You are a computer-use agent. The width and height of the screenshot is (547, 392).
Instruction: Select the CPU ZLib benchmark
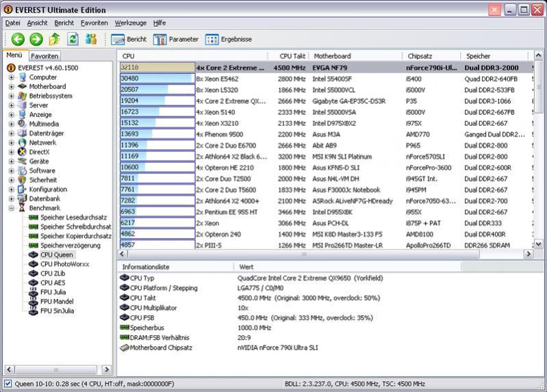click(53, 274)
